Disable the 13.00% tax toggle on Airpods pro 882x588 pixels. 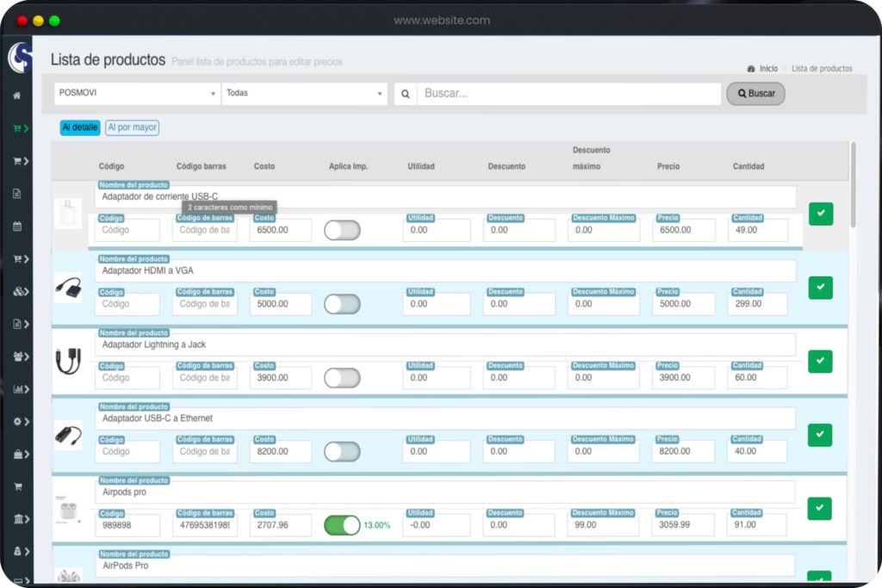[x=342, y=525]
